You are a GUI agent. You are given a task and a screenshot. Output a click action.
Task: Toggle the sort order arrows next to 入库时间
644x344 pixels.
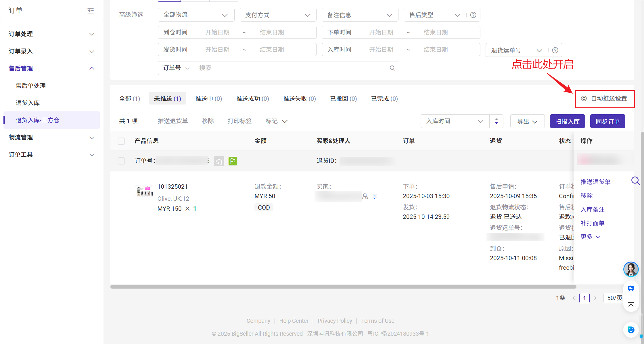[496, 121]
